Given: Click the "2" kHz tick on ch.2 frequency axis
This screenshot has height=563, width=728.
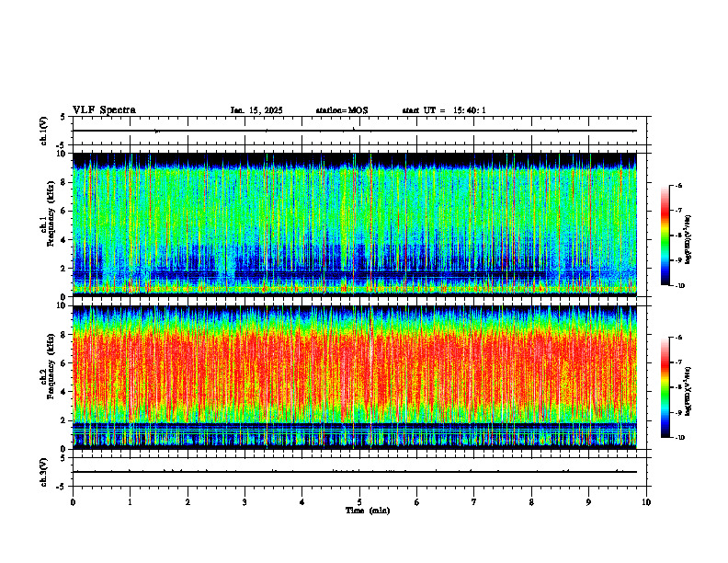Looking at the screenshot, I should pos(64,420).
